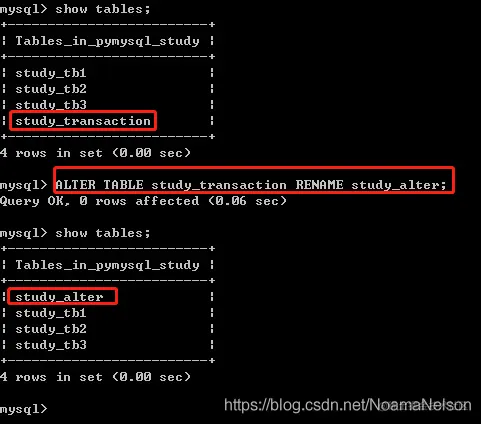The image size is (481, 424).
Task: Select study_tb1 in the second table list
Action: [51, 313]
